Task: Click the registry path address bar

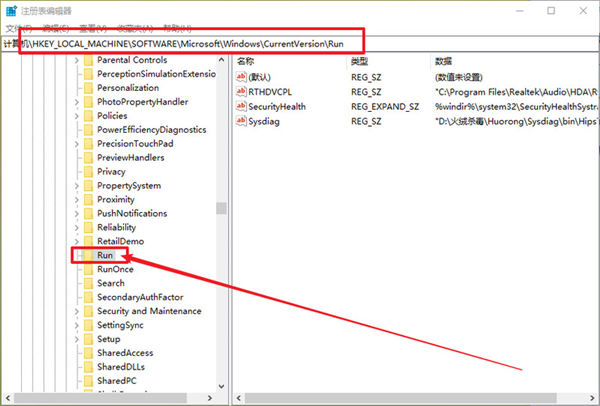Action: coord(300,44)
